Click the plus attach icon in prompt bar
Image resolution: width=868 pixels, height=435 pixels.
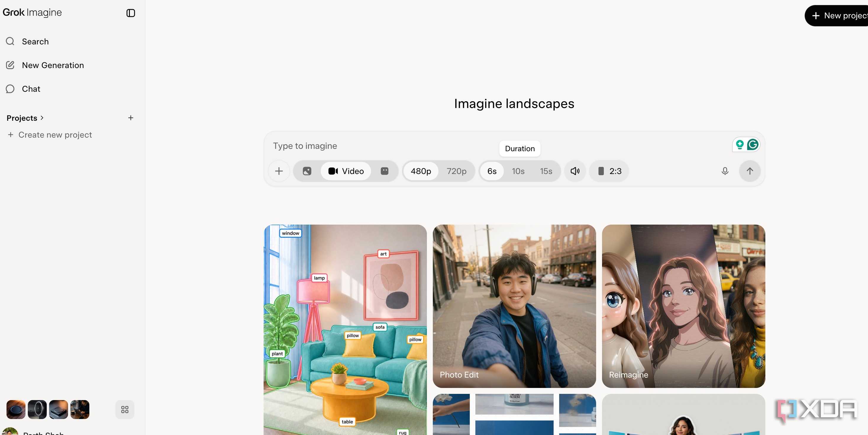pos(279,171)
